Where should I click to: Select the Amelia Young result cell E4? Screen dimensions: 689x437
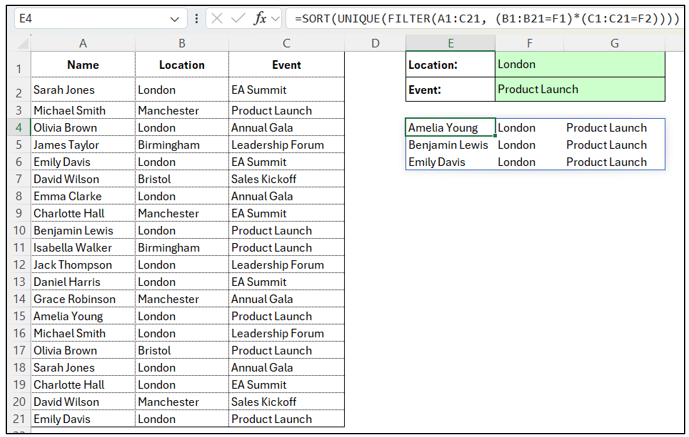tap(450, 128)
